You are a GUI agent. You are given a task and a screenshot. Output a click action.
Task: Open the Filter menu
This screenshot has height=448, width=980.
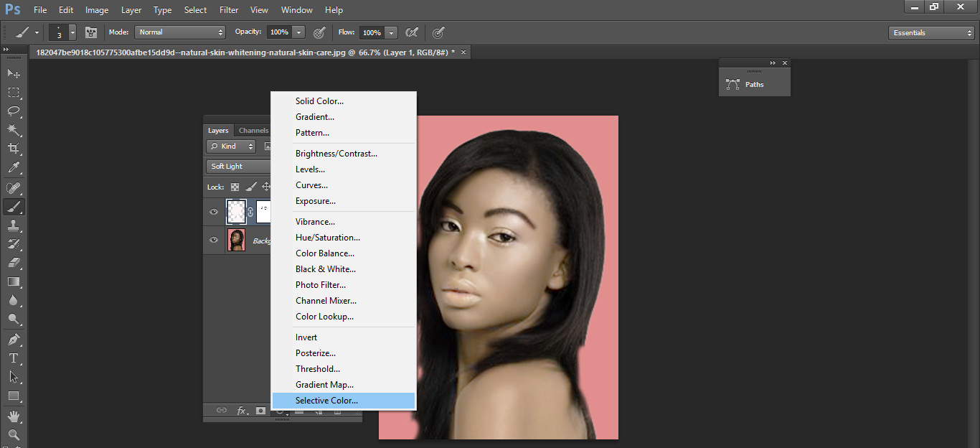click(x=228, y=9)
